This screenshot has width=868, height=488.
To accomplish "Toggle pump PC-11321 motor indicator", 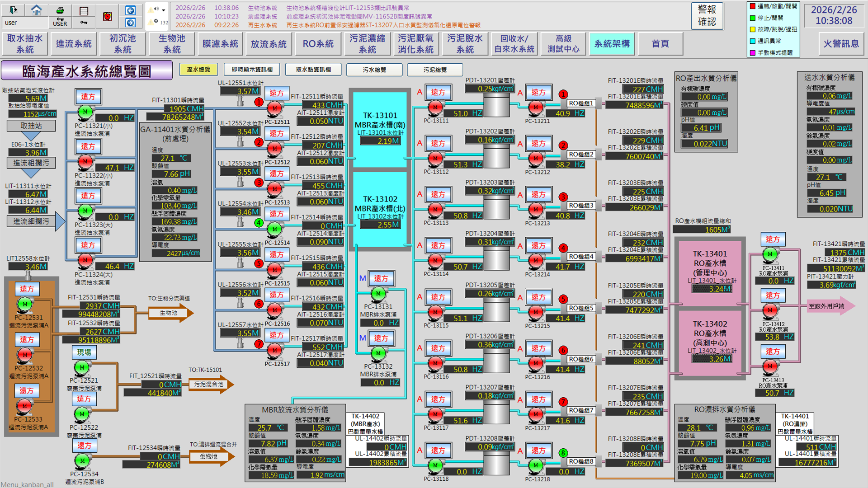I will [x=85, y=112].
